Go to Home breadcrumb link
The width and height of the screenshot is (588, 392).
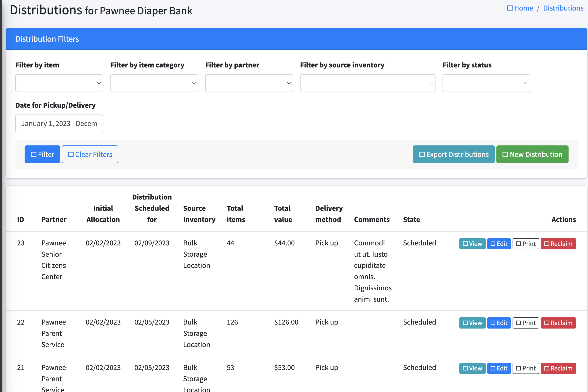520,8
